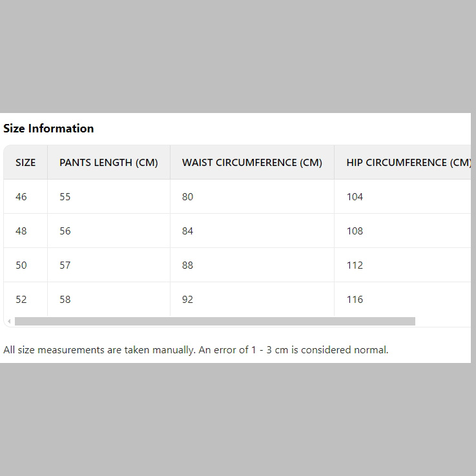
Task: Select the HIP CIRCUMFERENCE (CM) header
Action: pyautogui.click(x=408, y=163)
